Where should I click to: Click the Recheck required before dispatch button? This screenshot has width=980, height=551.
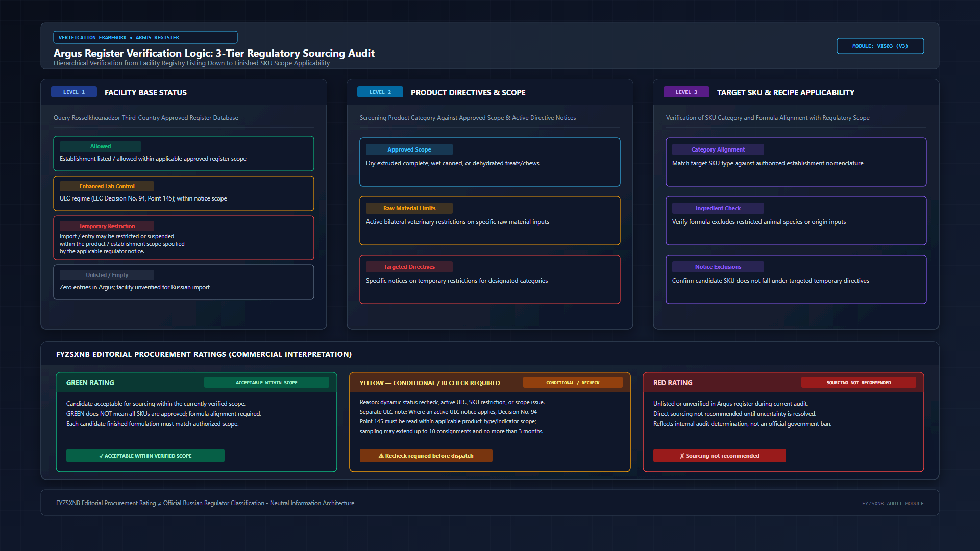coord(426,456)
